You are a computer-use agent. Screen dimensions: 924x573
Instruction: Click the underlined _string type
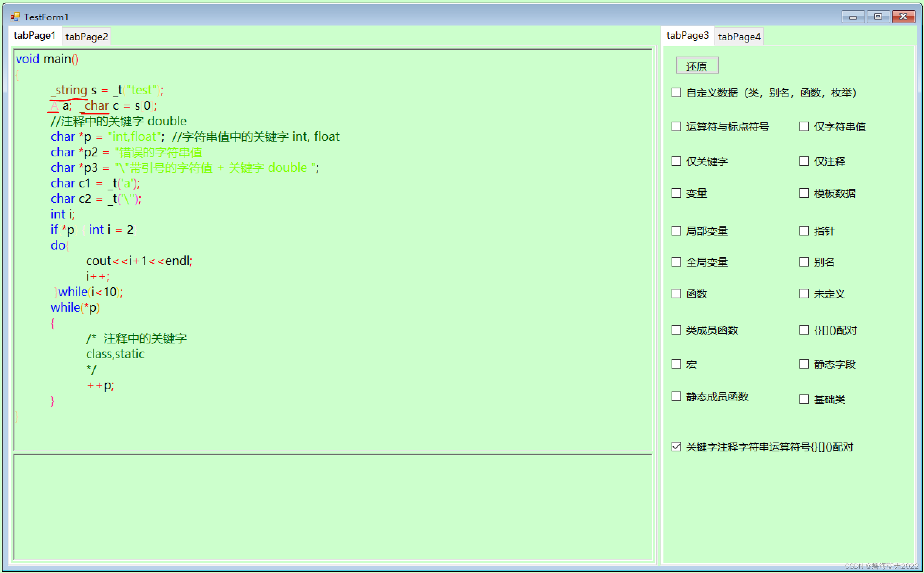point(69,90)
